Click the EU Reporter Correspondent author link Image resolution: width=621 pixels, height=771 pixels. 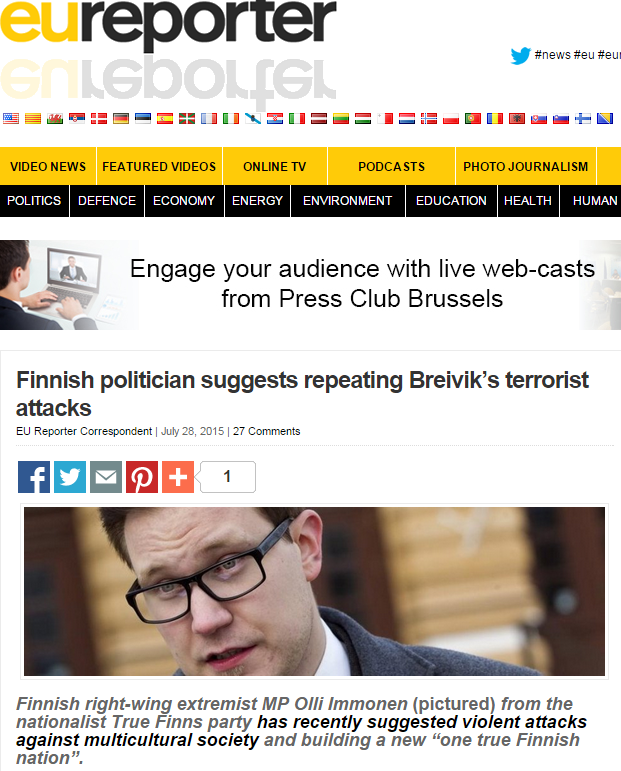tap(84, 431)
